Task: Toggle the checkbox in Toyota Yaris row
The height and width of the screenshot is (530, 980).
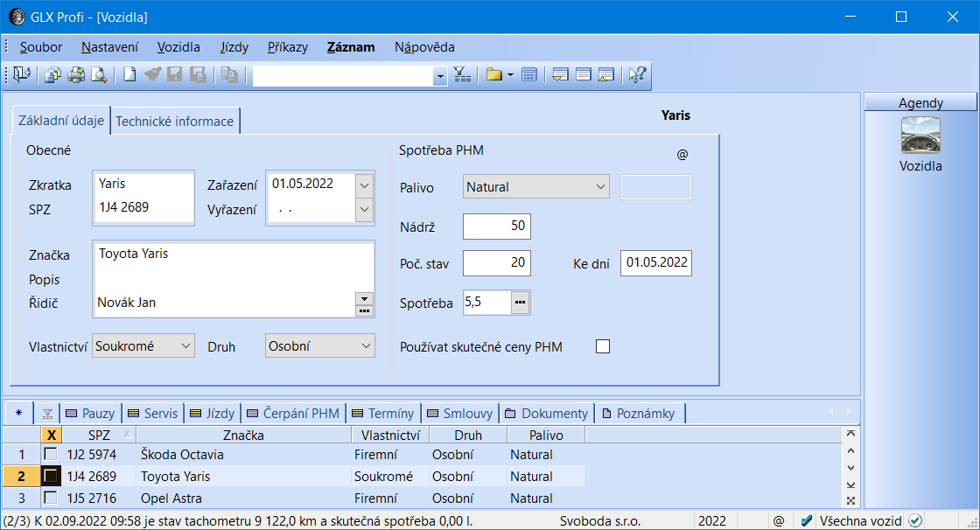Action: pyautogui.click(x=51, y=477)
